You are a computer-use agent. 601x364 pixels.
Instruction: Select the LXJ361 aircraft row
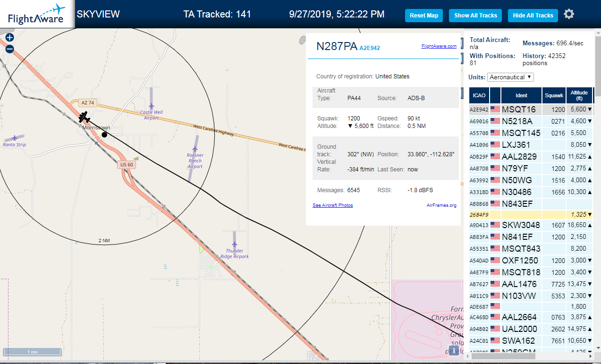[531, 145]
